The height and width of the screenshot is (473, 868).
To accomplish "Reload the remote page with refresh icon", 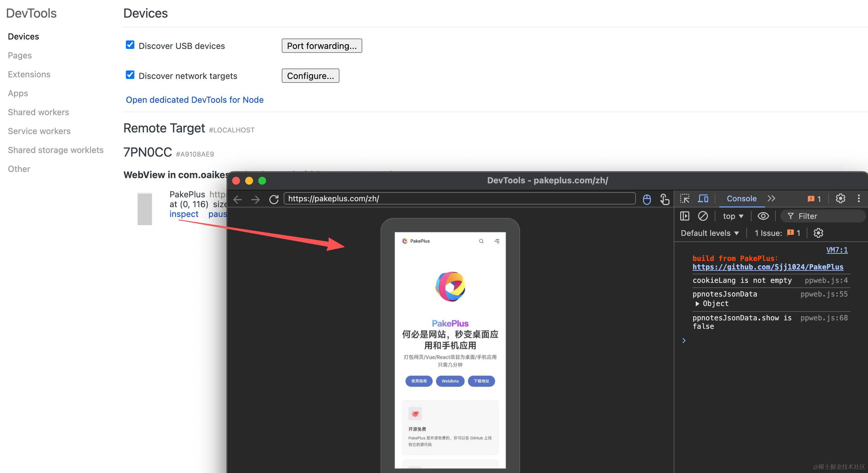I will click(274, 199).
